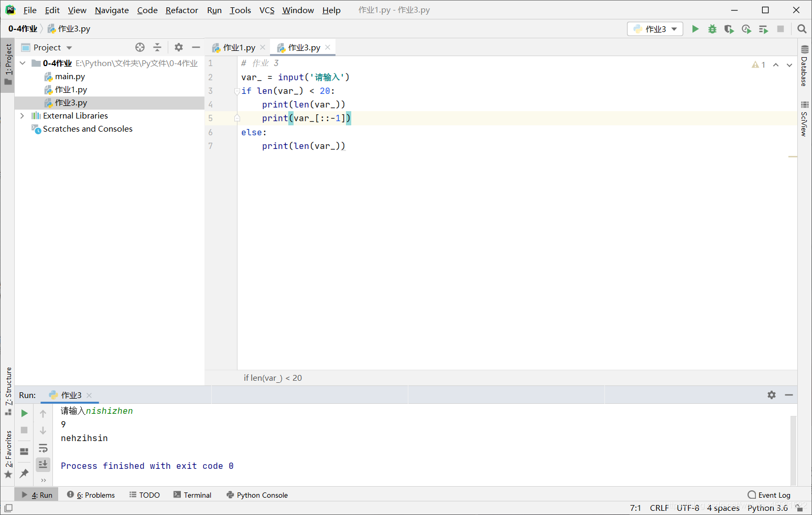The width and height of the screenshot is (812, 515).
Task: Open the Navigate menu
Action: pos(112,10)
